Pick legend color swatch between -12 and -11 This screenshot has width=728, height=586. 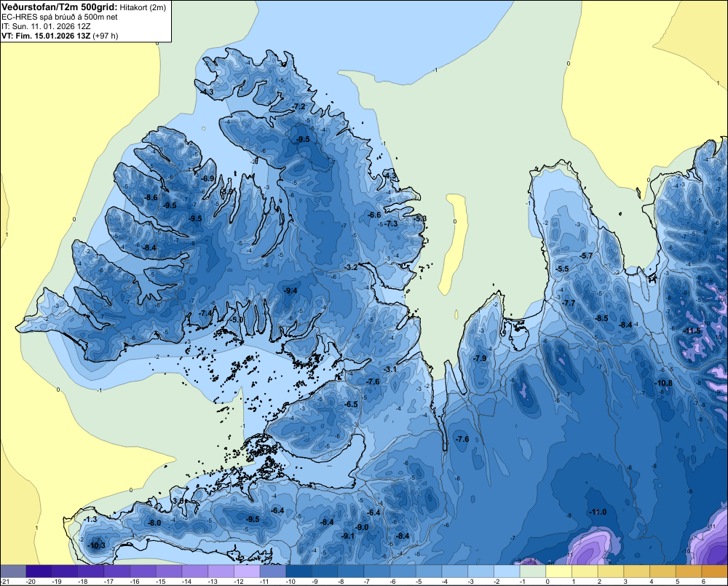click(247, 571)
